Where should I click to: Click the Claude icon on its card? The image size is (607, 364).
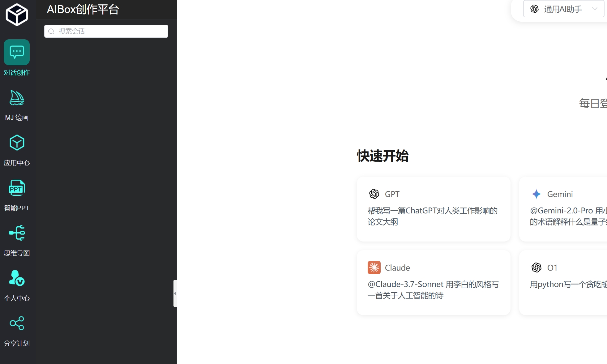(374, 268)
